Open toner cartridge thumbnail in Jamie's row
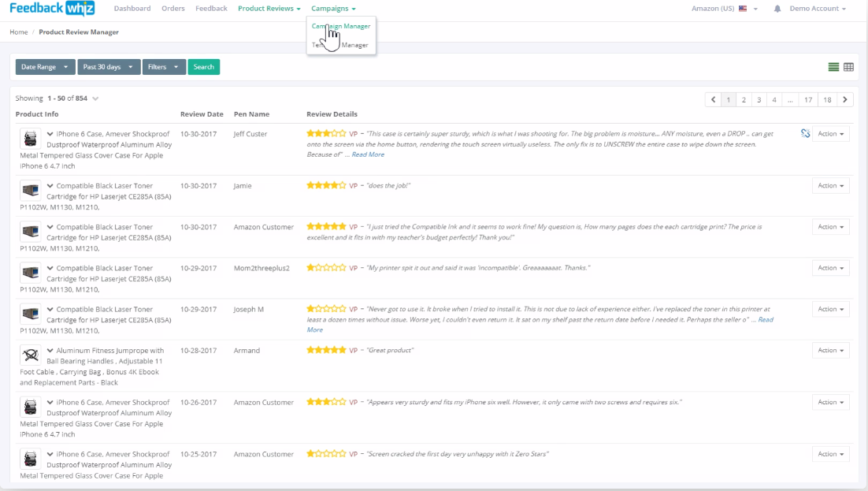Screen dimensions: 868x491 (x=31, y=190)
